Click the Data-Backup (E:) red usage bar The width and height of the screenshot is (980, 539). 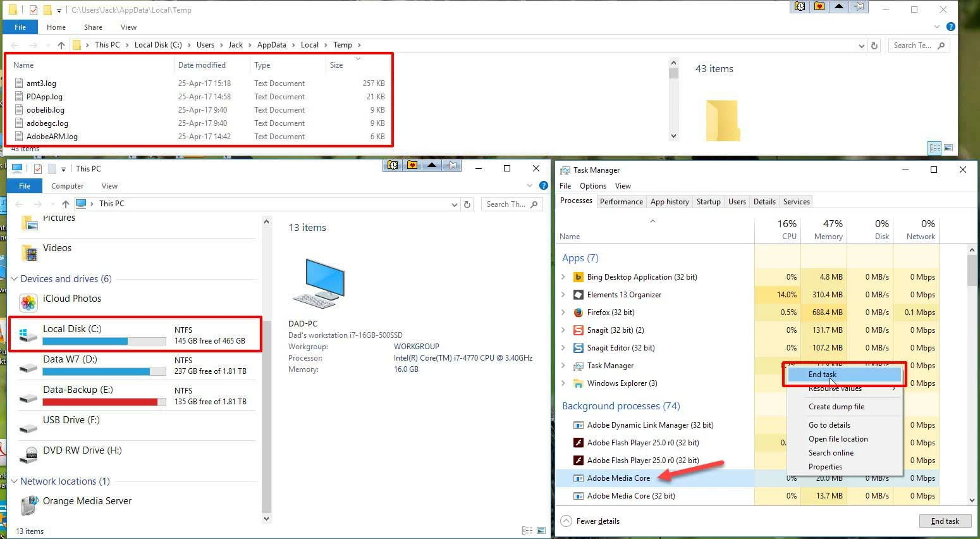coord(104,402)
